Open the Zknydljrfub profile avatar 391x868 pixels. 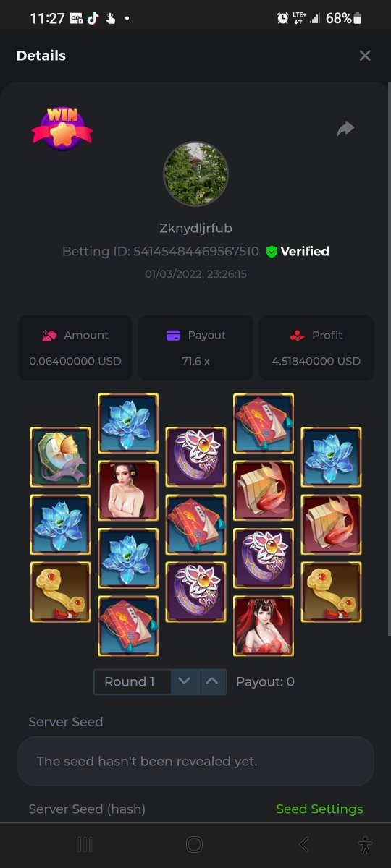coord(195,174)
